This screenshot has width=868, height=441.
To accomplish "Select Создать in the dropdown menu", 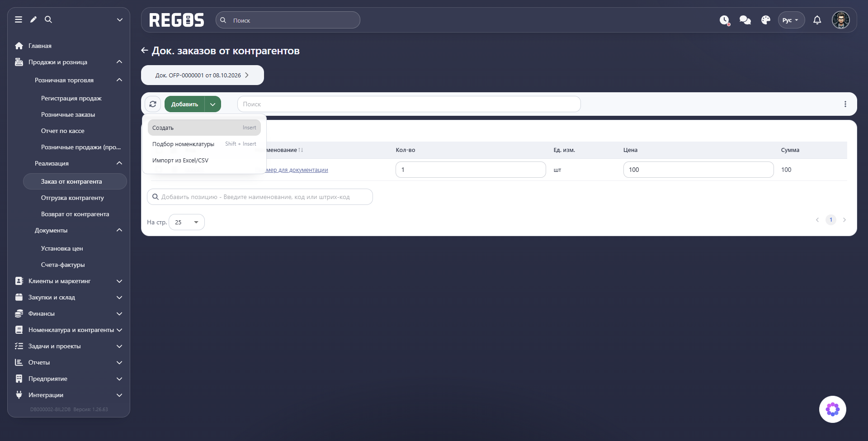I will 204,128.
